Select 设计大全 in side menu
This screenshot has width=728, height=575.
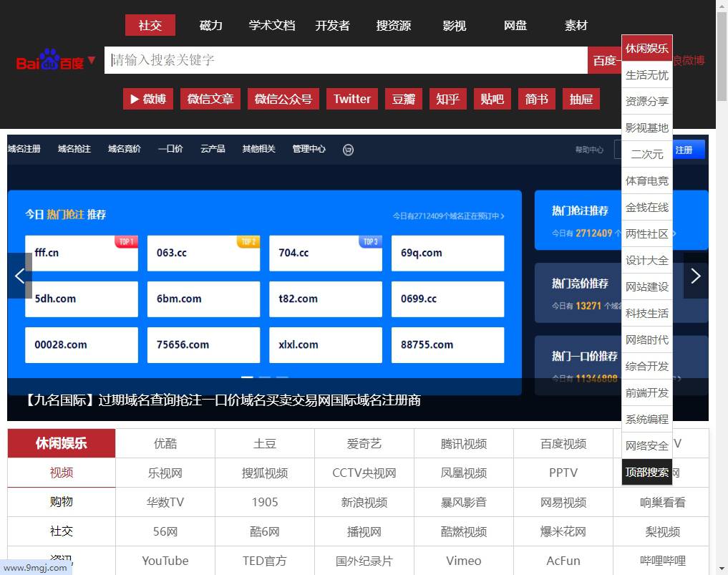point(646,260)
